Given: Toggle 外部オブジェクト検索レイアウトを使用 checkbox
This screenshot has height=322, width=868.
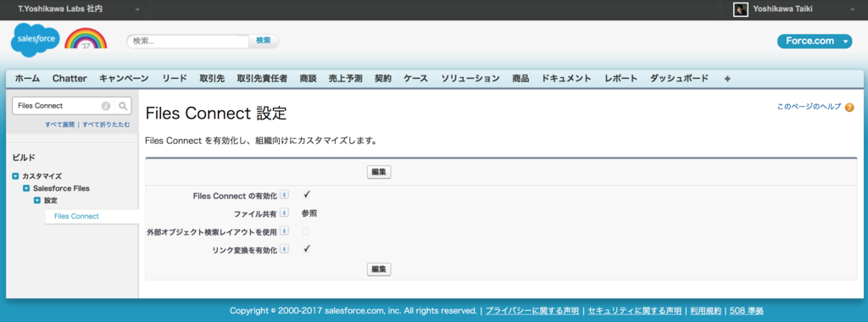Looking at the screenshot, I should click(306, 231).
